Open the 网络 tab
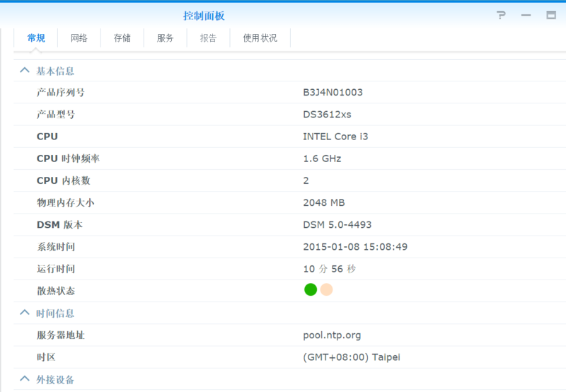The image size is (566, 392). pyautogui.click(x=79, y=38)
